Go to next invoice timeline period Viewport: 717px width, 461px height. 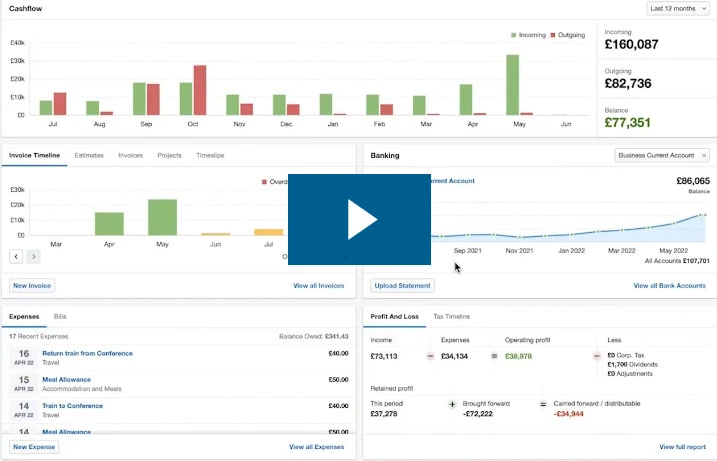pyautogui.click(x=33, y=257)
